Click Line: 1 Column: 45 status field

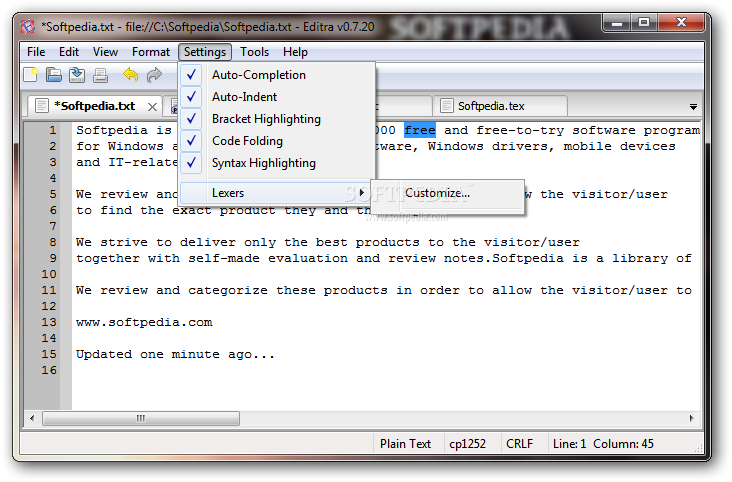(603, 444)
